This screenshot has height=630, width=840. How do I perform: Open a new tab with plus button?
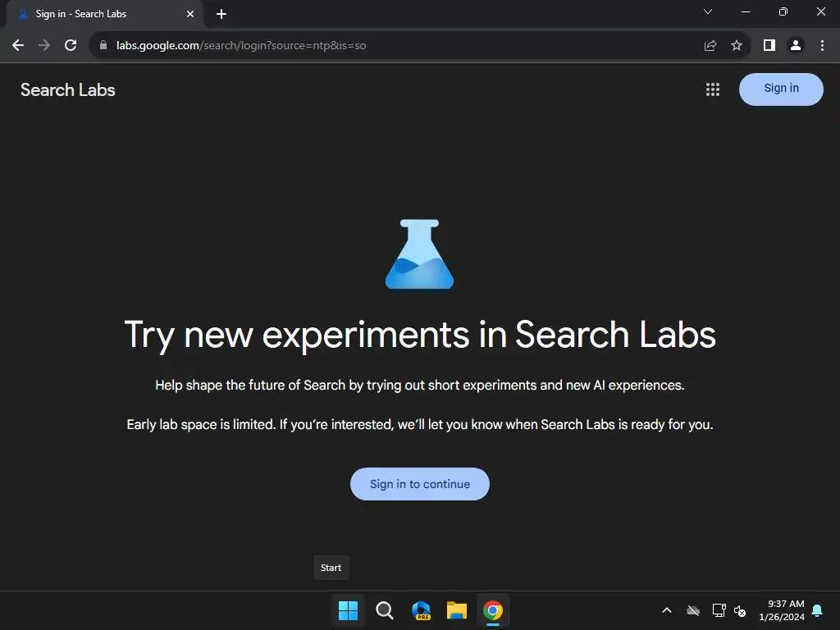(x=221, y=14)
